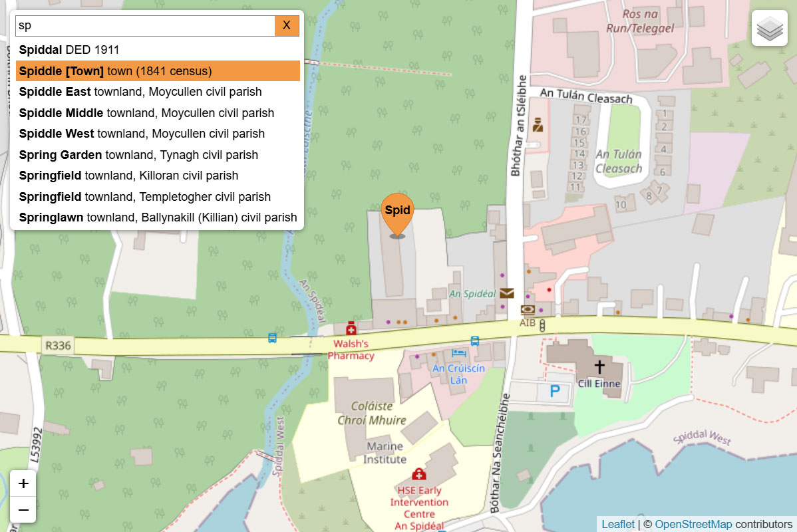The height and width of the screenshot is (532, 797).
Task: Click the Cill Einne church cross icon
Action: 599,366
